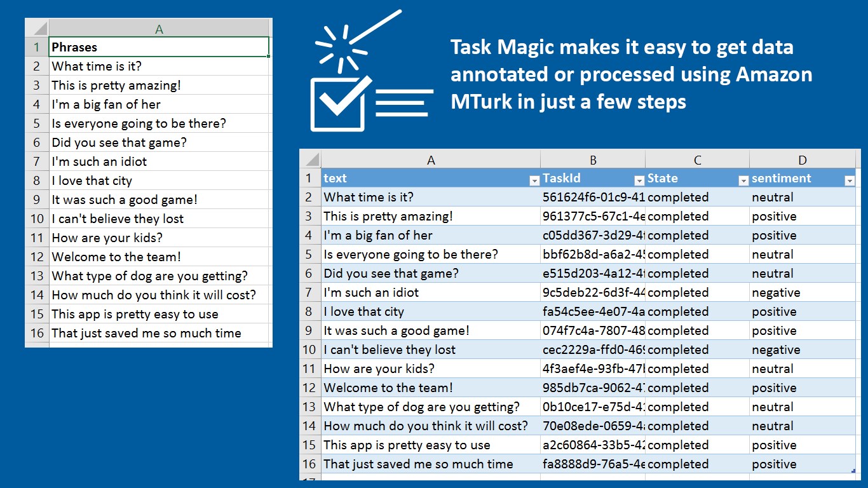This screenshot has width=868, height=488.
Task: Select 'This is pretty amazing!' in Phrases sheet
Action: (159, 85)
